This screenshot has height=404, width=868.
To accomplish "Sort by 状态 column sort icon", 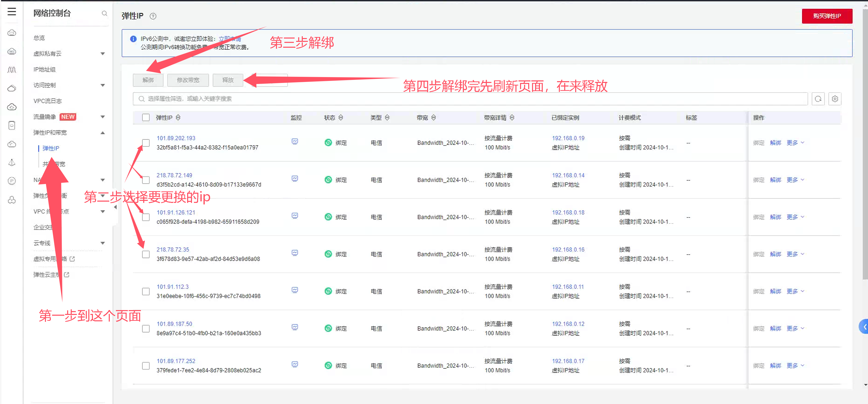I will (341, 118).
